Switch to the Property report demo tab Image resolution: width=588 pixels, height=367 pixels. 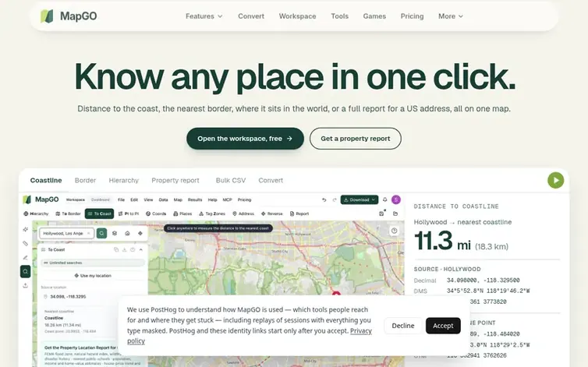(x=175, y=180)
